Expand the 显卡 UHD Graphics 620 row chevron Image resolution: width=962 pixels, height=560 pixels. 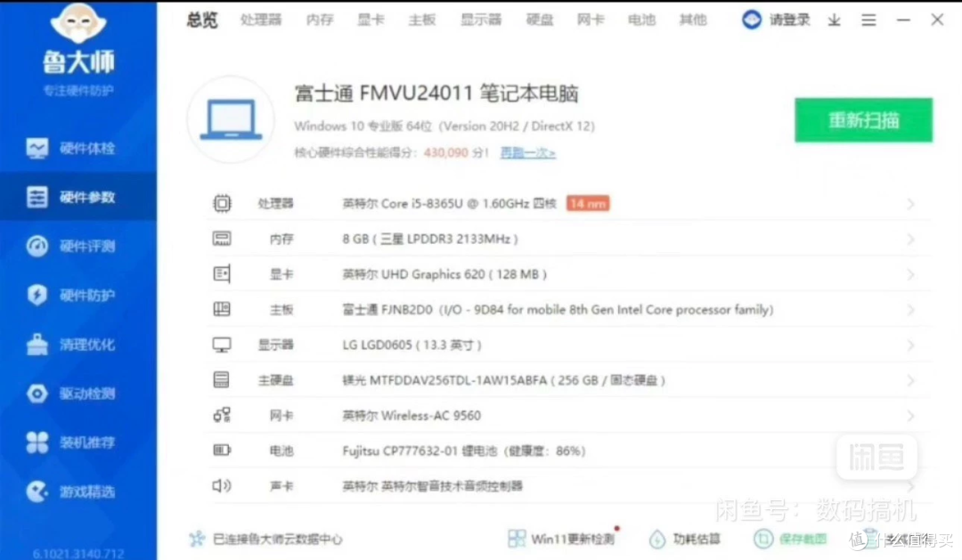910,274
